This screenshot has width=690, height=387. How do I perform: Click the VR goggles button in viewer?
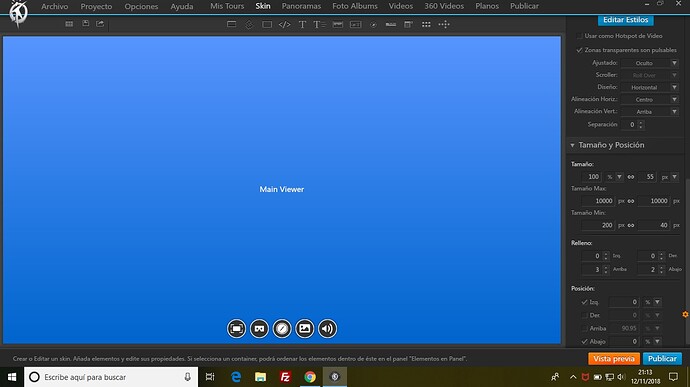click(x=259, y=328)
